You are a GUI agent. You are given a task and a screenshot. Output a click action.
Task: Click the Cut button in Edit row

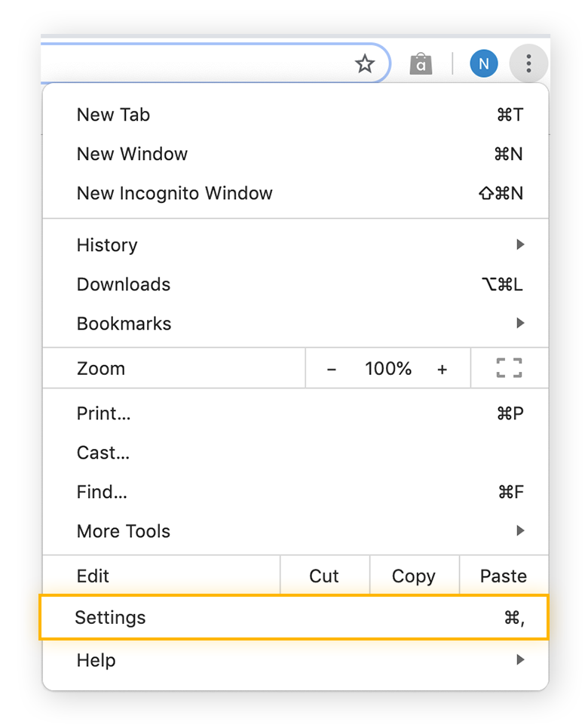click(324, 576)
